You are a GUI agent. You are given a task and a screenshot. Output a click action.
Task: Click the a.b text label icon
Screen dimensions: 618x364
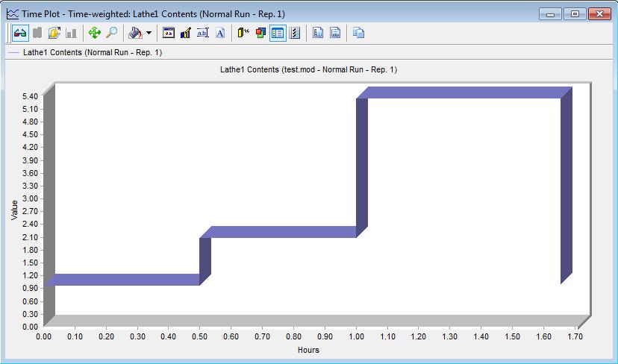[x=202, y=33]
